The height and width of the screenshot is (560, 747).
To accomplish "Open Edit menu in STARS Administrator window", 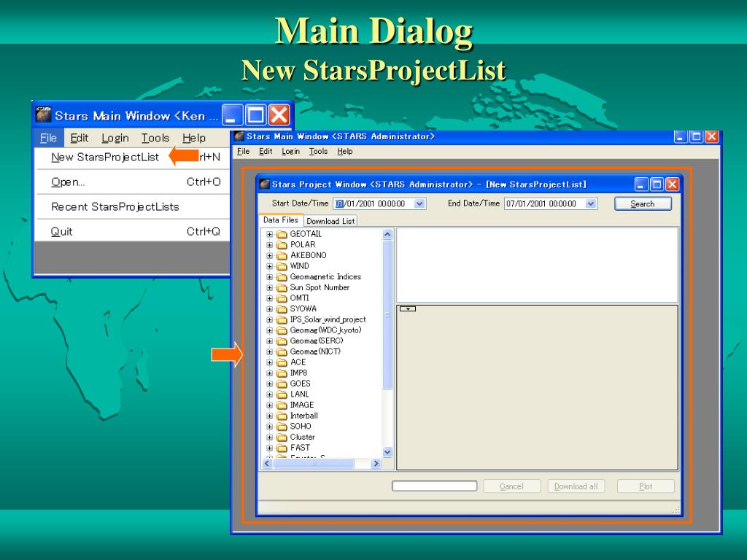I will point(266,152).
